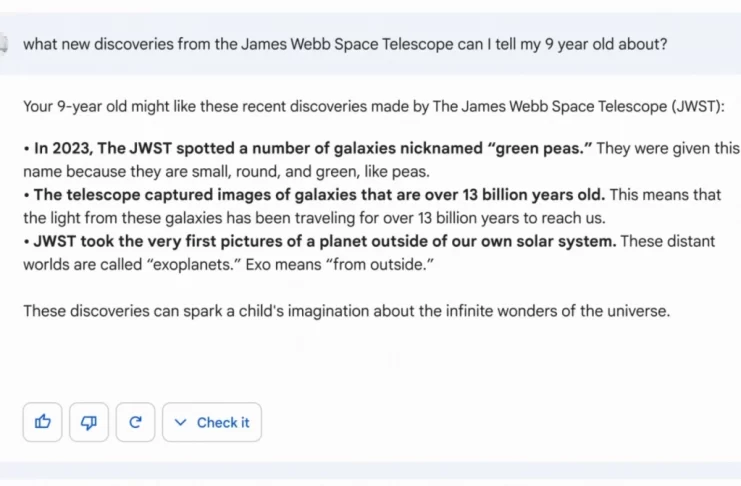Click the thumbs up icon

tap(43, 422)
